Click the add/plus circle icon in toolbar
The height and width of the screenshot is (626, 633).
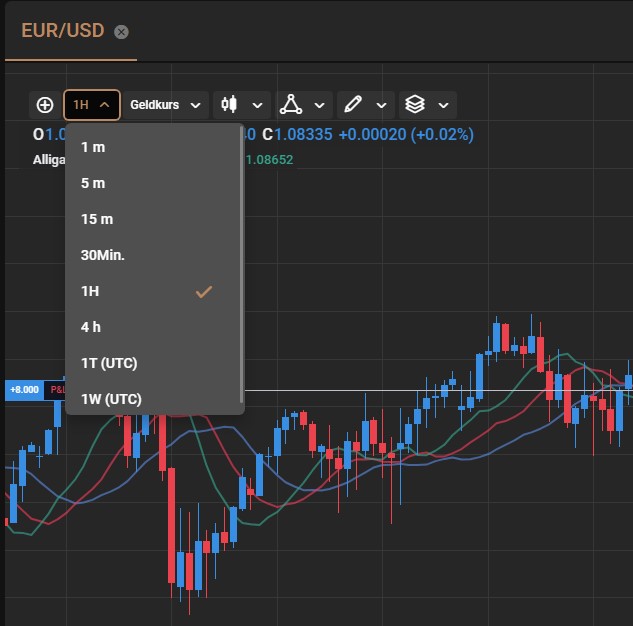click(44, 105)
